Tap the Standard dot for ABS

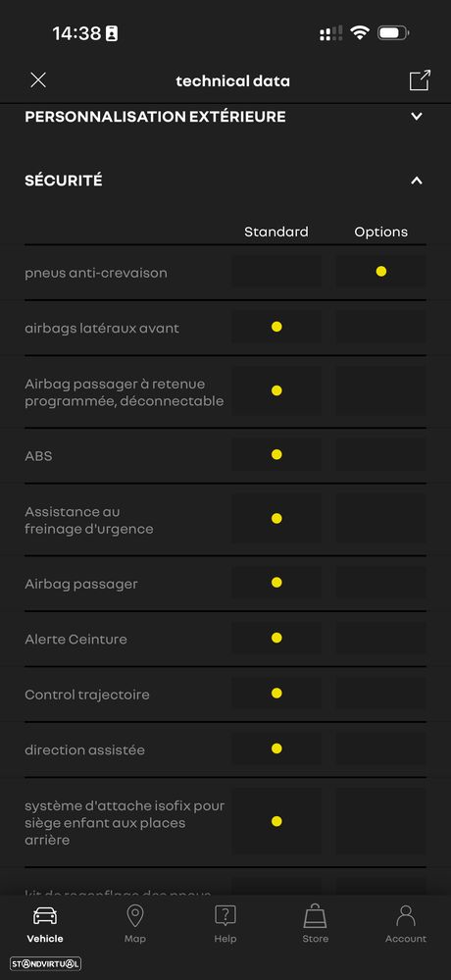[276, 454]
